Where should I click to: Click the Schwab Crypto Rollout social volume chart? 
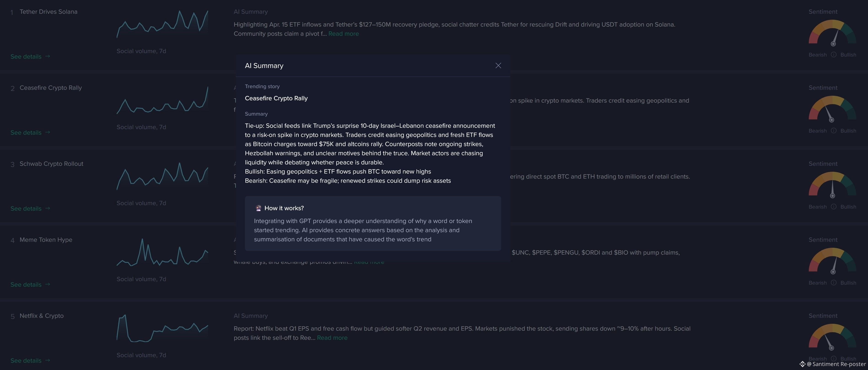tap(162, 176)
